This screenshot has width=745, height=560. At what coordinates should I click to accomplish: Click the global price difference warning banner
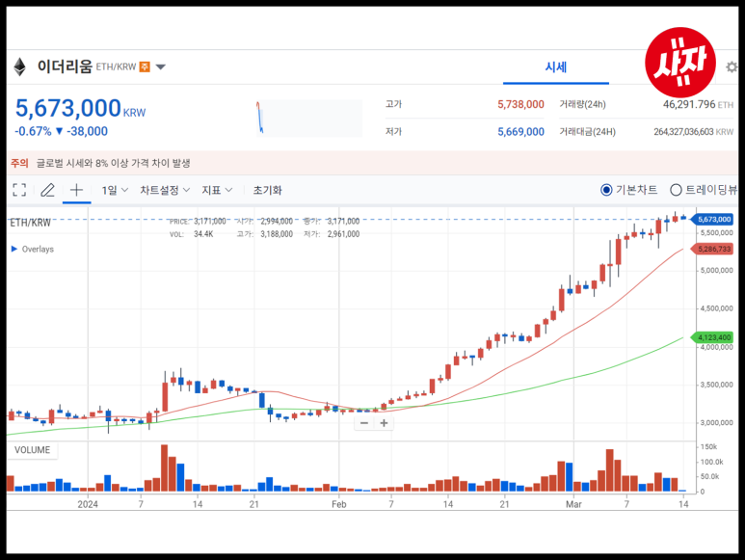click(x=372, y=163)
